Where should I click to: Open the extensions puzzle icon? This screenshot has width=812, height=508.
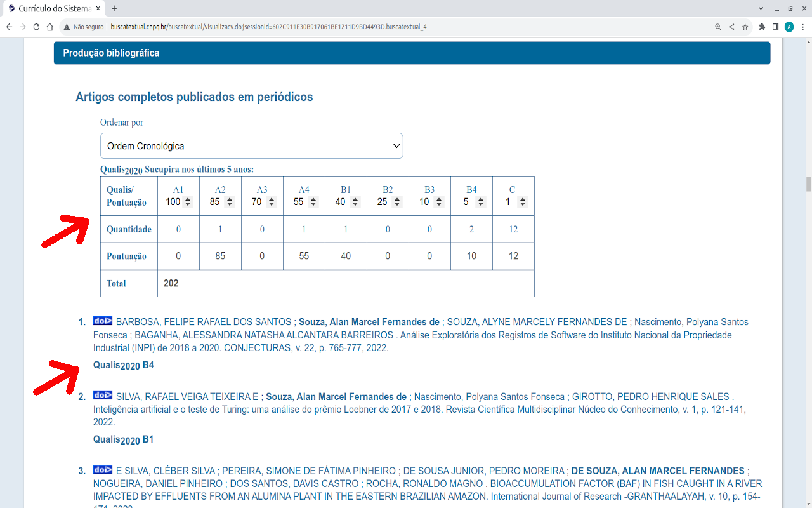pos(762,27)
